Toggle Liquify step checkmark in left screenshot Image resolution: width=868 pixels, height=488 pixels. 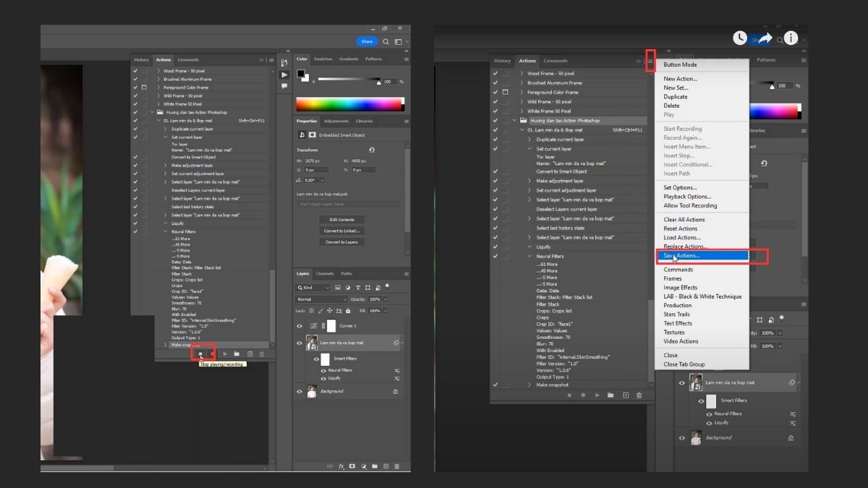(135, 223)
